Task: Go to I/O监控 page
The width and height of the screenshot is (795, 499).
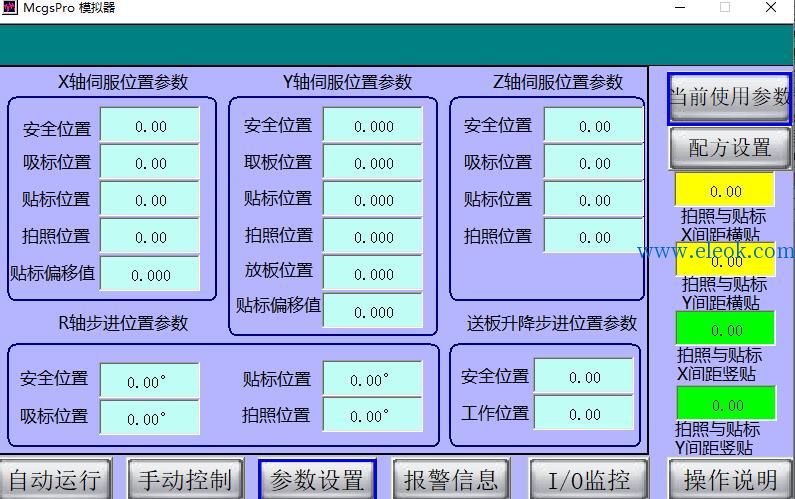Action: pos(589,479)
